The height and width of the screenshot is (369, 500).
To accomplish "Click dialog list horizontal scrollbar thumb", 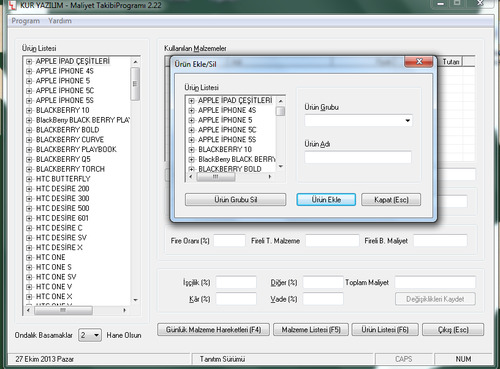I will click(216, 177).
